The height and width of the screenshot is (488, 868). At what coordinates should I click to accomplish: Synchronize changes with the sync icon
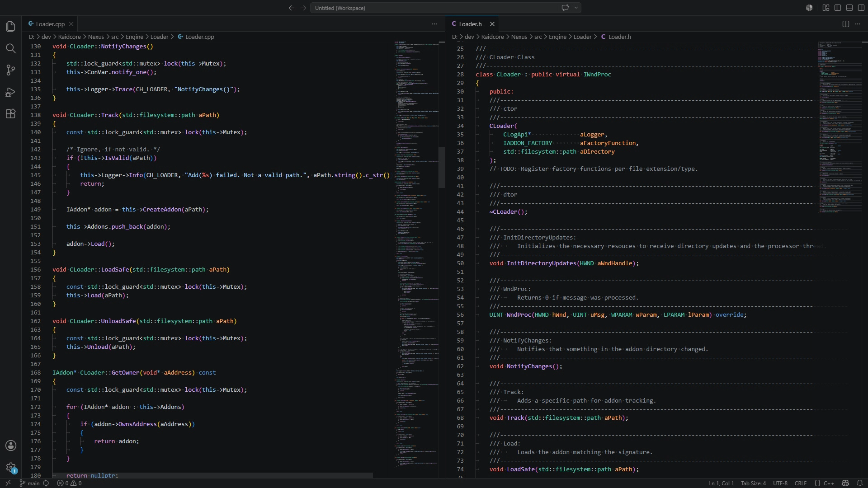(46, 483)
